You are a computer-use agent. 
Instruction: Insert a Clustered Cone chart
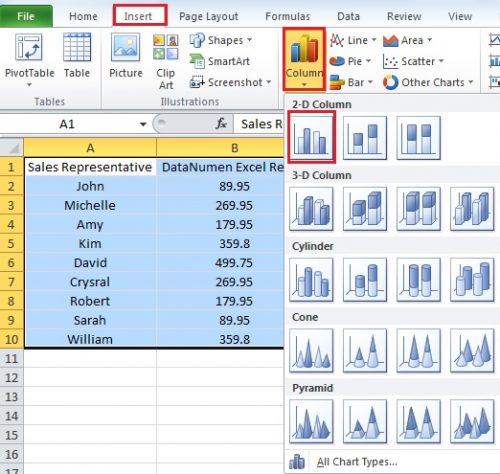pos(311,350)
